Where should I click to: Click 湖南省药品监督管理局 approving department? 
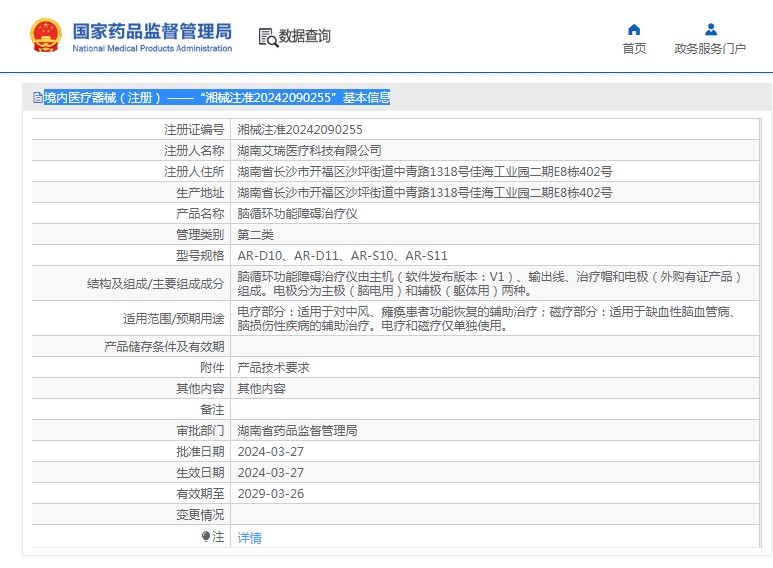297,430
